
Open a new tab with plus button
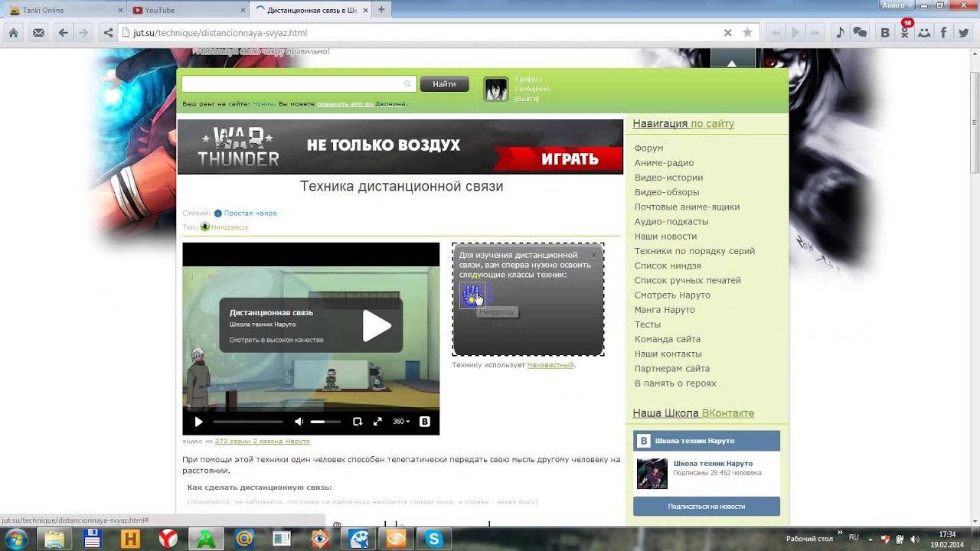point(381,10)
